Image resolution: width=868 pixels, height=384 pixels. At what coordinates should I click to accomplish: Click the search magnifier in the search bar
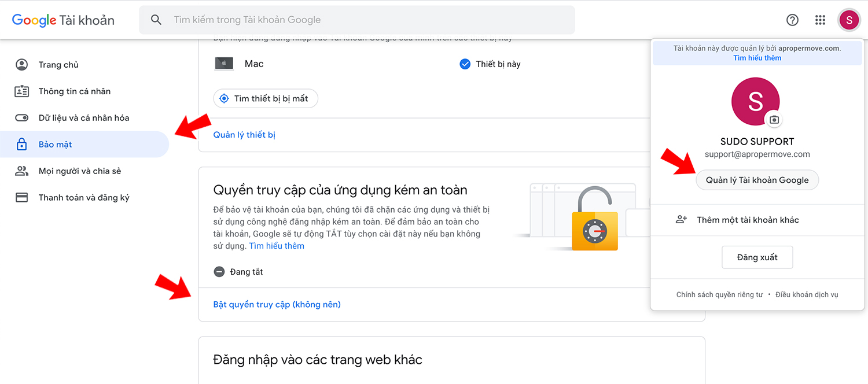tap(156, 19)
